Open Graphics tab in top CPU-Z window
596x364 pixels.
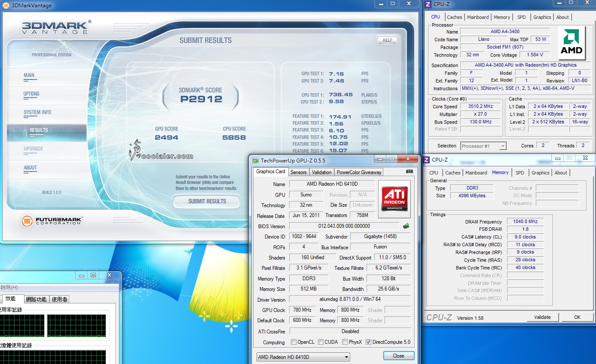542,17
